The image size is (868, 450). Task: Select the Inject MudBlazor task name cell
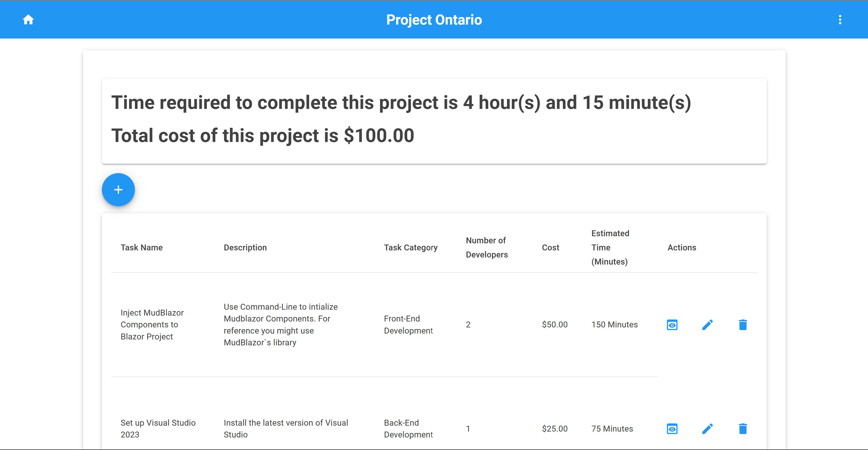pos(152,325)
